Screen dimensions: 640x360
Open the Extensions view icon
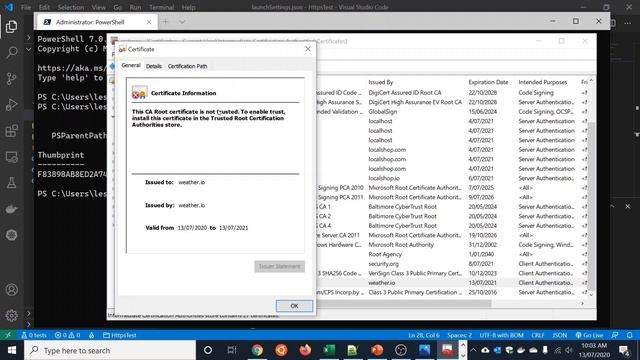click(11, 131)
